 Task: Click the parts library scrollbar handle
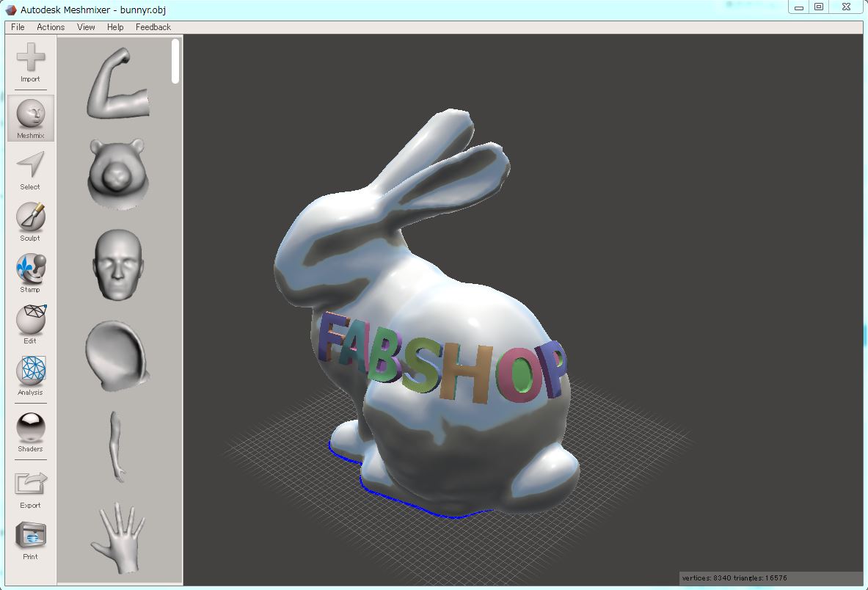point(175,61)
